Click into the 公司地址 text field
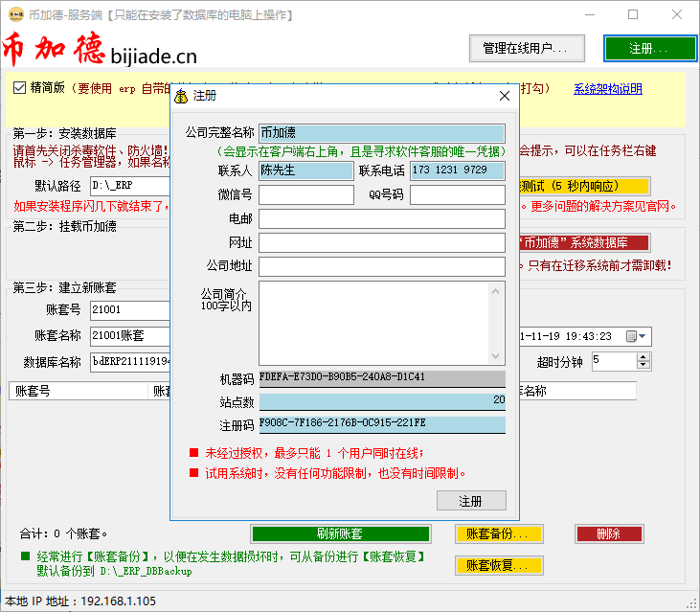Image resolution: width=700 pixels, height=612 pixels. (381, 266)
